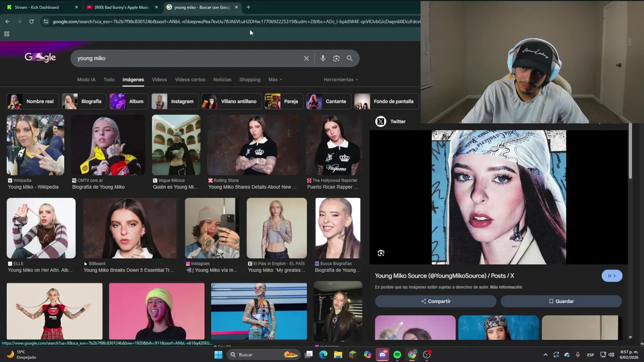
Task: Filter images by Album chip
Action: click(129, 101)
